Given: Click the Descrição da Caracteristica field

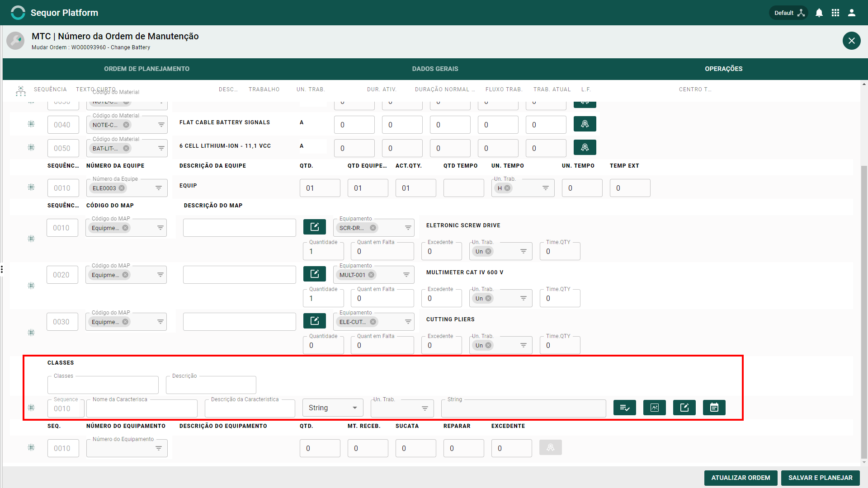Looking at the screenshot, I should 250,408.
